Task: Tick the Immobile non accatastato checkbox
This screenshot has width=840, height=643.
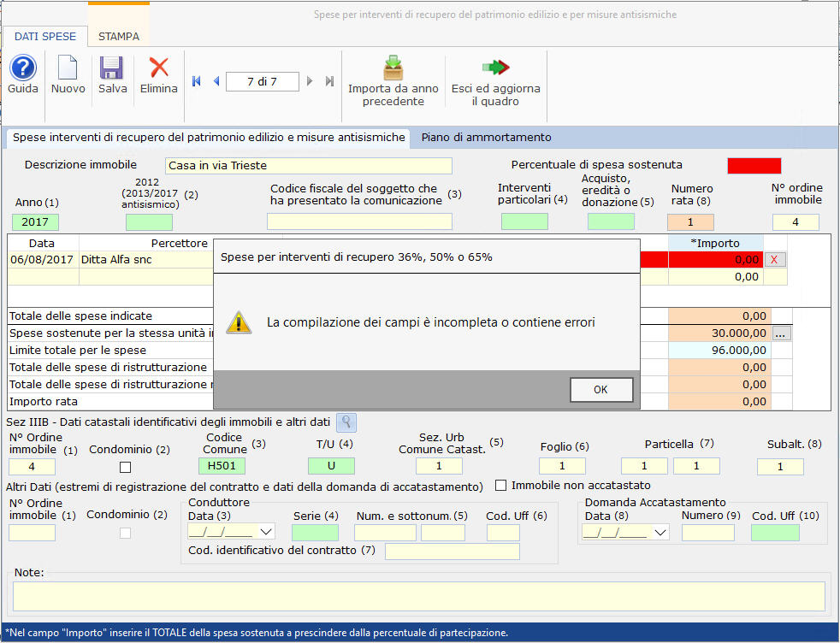Action: (x=501, y=485)
